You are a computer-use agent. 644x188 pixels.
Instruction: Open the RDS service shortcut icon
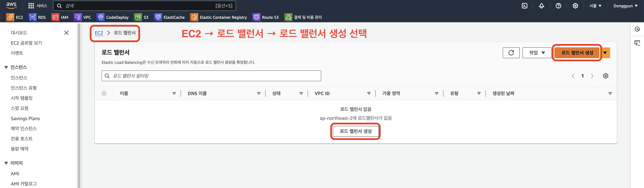pyautogui.click(x=33, y=17)
